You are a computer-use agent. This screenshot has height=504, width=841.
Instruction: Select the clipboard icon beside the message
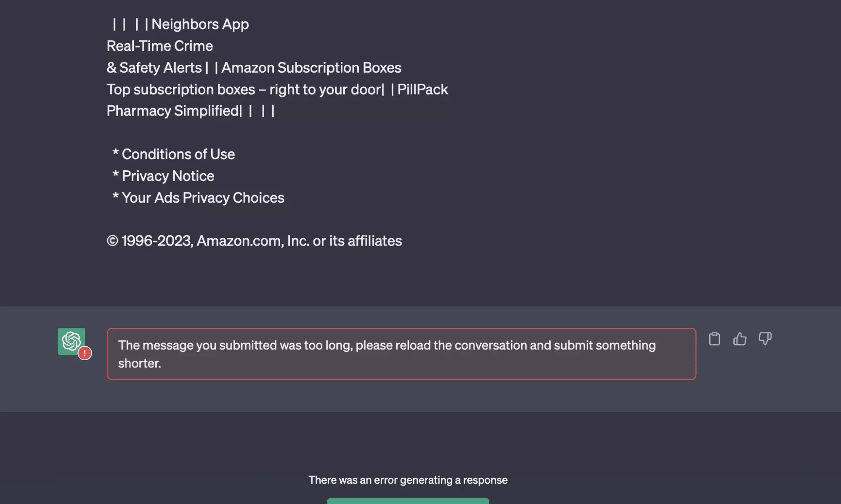tap(714, 339)
